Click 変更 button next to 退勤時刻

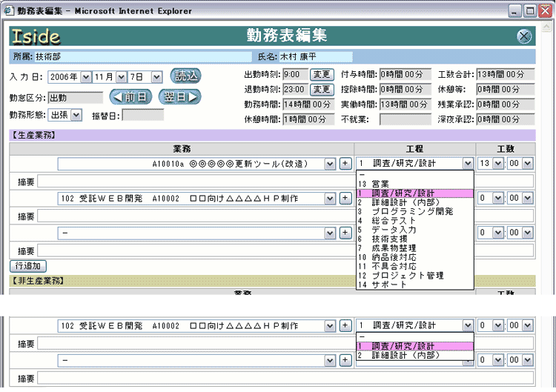(322, 90)
